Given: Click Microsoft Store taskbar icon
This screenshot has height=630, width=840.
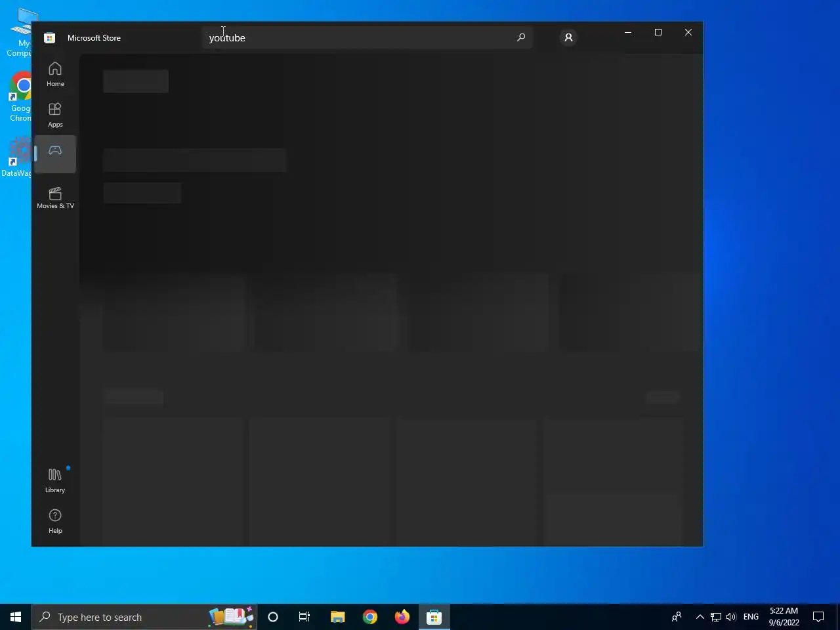Looking at the screenshot, I should click(x=434, y=617).
